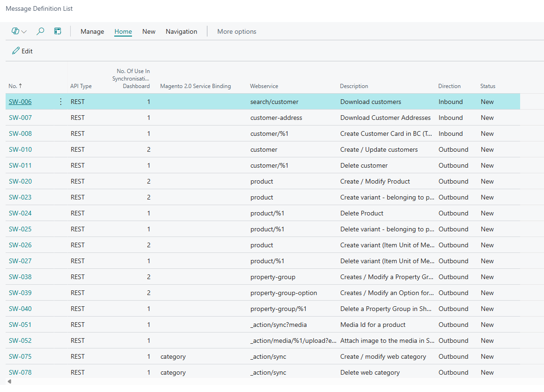Click 'Media Id for a product' description
The width and height of the screenshot is (544, 392).
tap(373, 325)
